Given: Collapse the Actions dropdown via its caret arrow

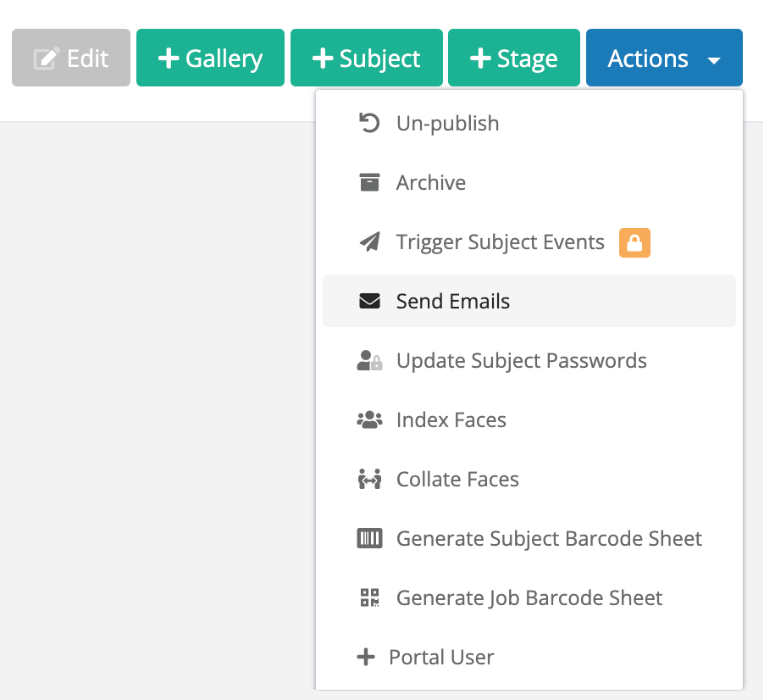Looking at the screenshot, I should click(x=714, y=60).
